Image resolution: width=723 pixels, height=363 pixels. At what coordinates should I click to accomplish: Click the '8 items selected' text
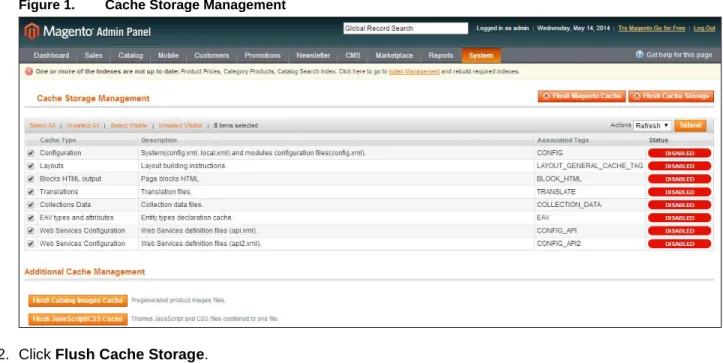(x=236, y=125)
